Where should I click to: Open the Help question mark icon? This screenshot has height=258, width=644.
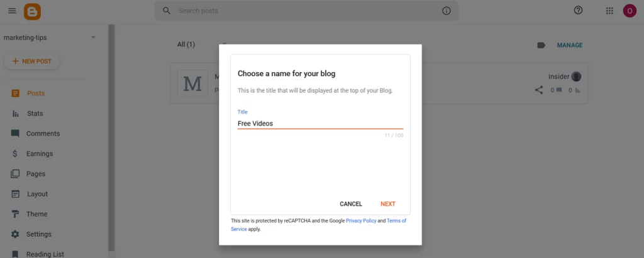pyautogui.click(x=579, y=11)
